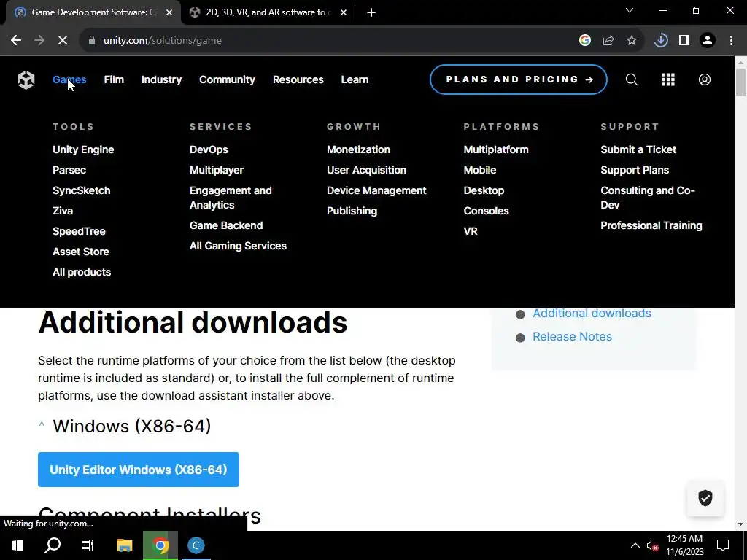Open All Gaming Services link
The width and height of the screenshot is (747, 560).
coord(239,246)
